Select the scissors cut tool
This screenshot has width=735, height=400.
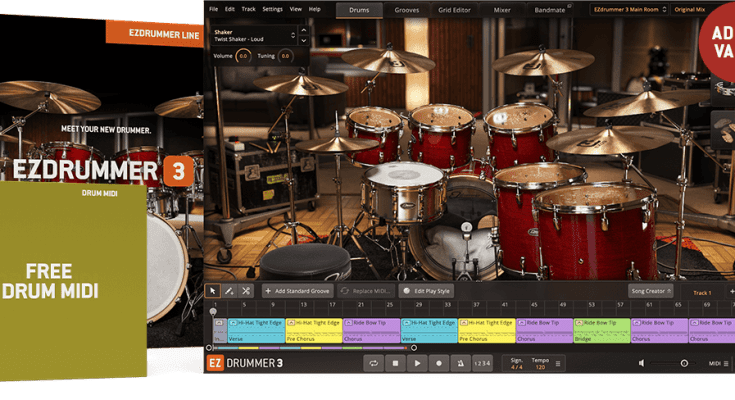[247, 290]
